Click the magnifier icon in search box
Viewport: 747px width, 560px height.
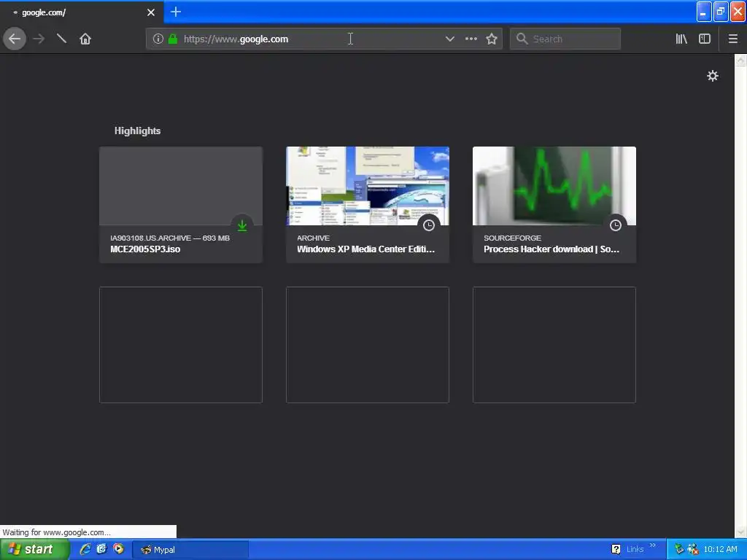pyautogui.click(x=522, y=39)
